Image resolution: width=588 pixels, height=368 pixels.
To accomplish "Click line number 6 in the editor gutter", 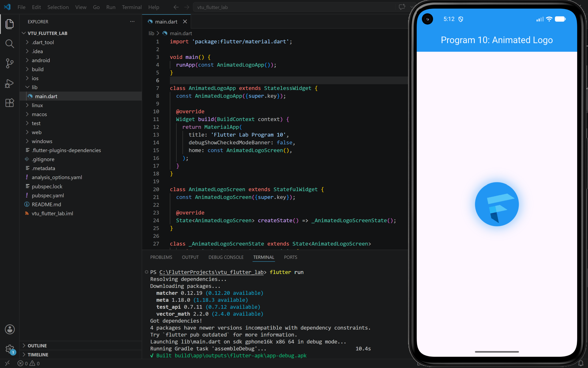I will pos(157,80).
